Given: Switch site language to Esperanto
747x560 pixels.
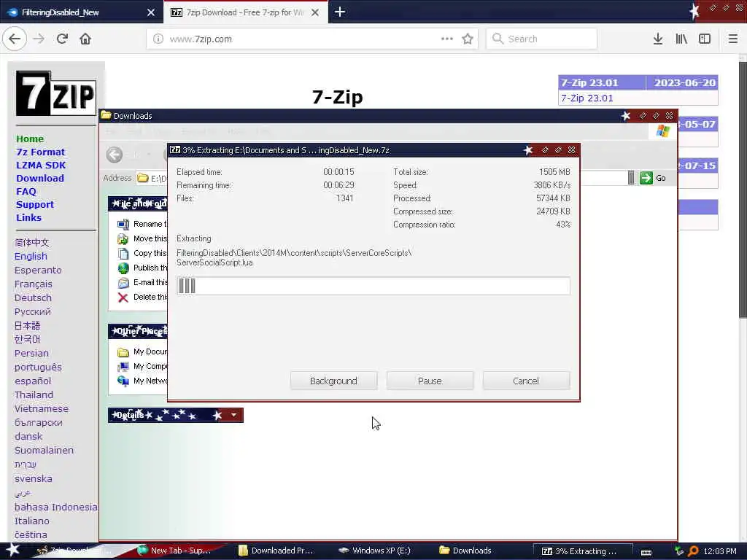Looking at the screenshot, I should point(38,270).
